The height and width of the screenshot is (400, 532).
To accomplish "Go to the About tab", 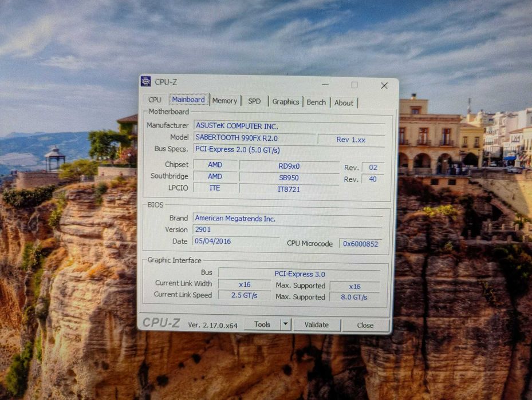I will [344, 103].
